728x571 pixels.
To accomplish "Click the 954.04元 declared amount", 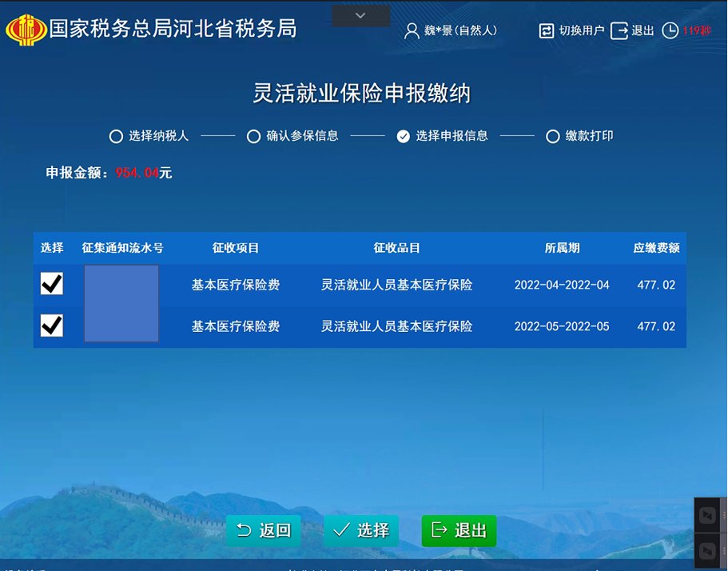I will coord(144,173).
